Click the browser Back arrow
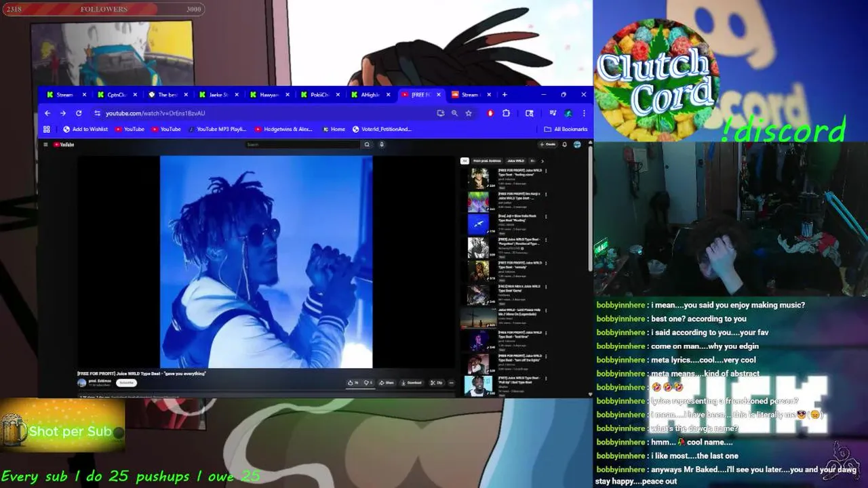The image size is (868, 488). 47,113
